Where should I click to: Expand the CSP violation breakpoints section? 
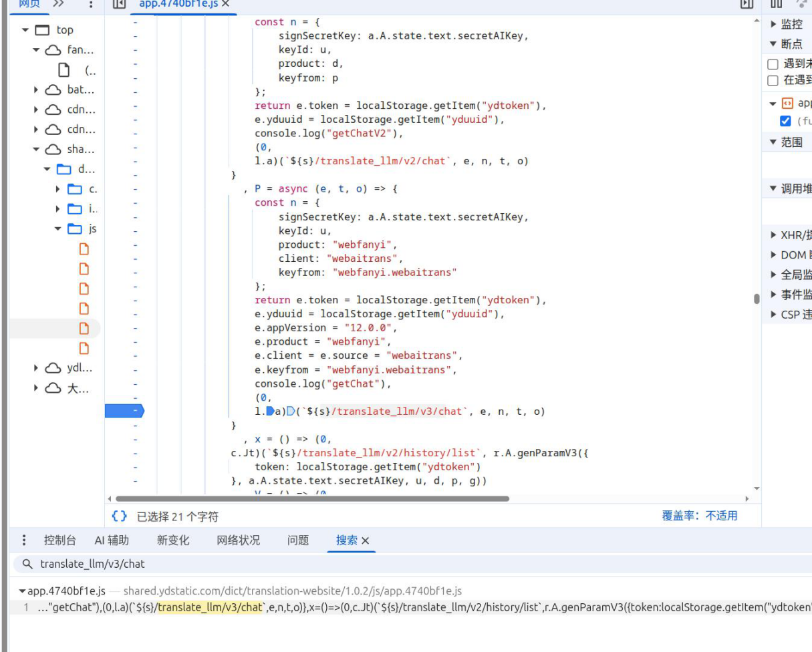tap(774, 314)
